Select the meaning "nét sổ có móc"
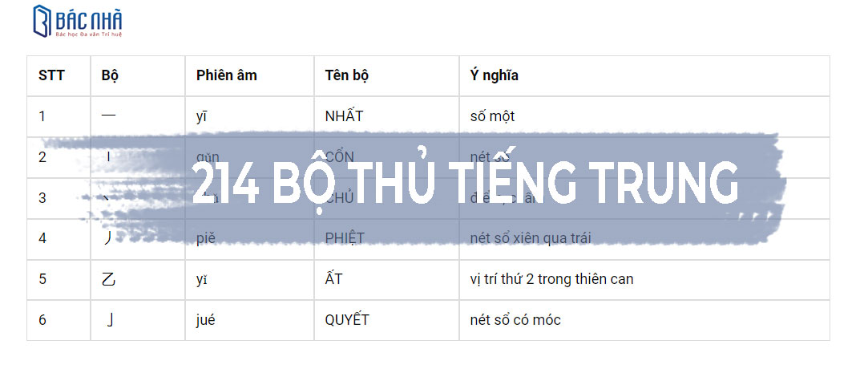868x381 pixels. pyautogui.click(x=515, y=320)
